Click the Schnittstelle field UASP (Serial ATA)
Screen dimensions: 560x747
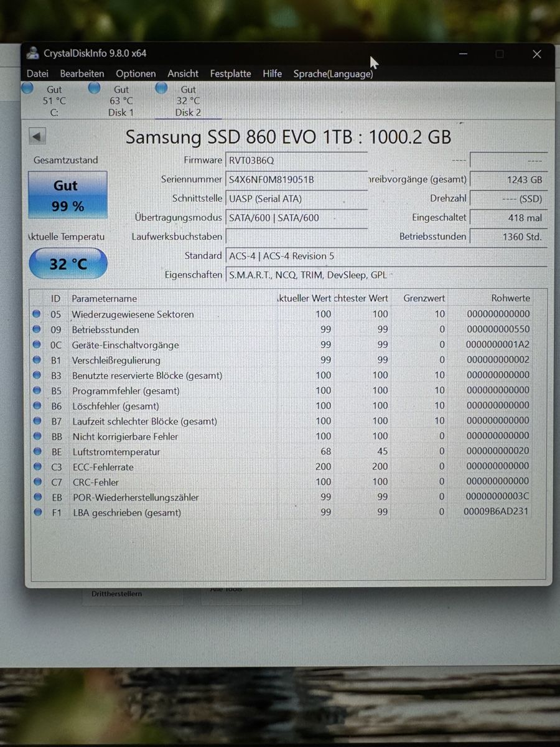pyautogui.click(x=296, y=199)
